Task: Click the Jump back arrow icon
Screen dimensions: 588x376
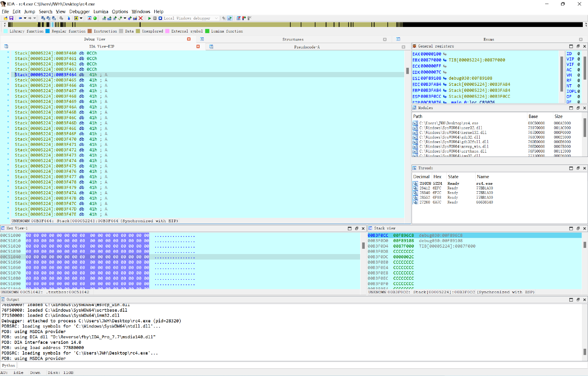Action: (x=20, y=18)
